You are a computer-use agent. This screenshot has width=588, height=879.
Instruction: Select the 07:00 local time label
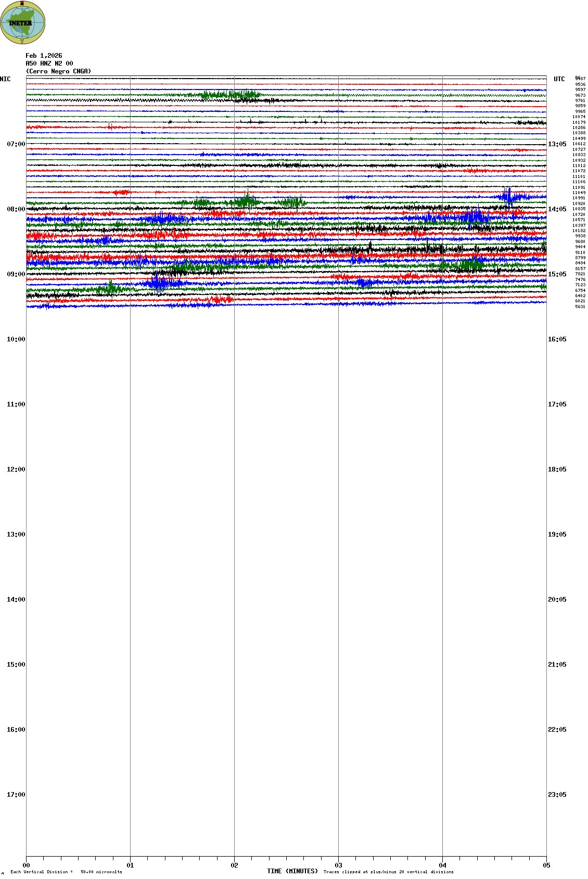click(16, 144)
